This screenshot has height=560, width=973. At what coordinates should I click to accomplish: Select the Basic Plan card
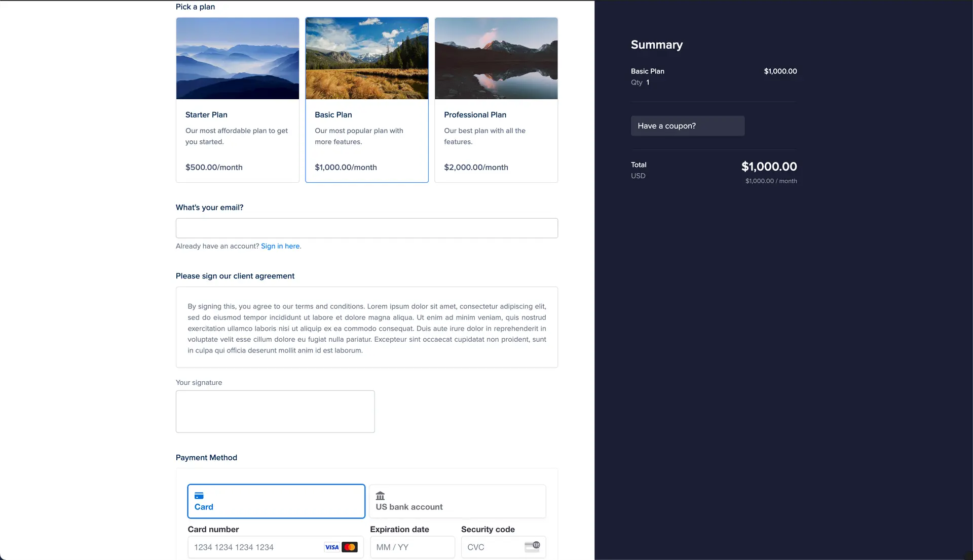coord(366,100)
